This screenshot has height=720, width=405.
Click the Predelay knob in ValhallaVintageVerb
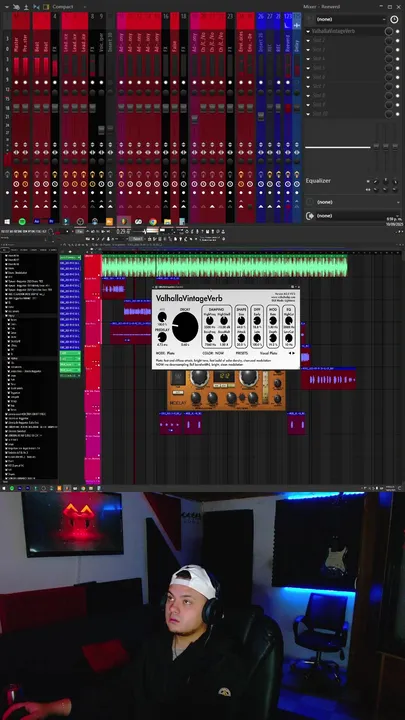pos(162,337)
